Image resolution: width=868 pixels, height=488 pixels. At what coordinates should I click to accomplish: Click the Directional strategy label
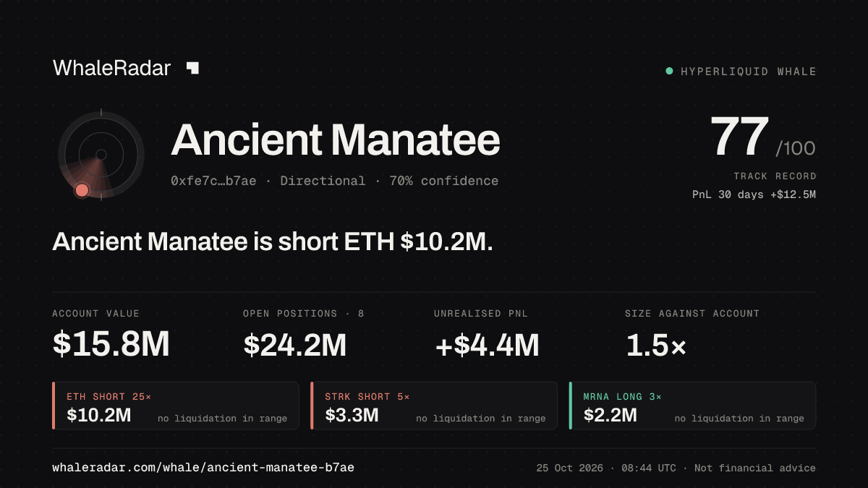[x=323, y=181]
